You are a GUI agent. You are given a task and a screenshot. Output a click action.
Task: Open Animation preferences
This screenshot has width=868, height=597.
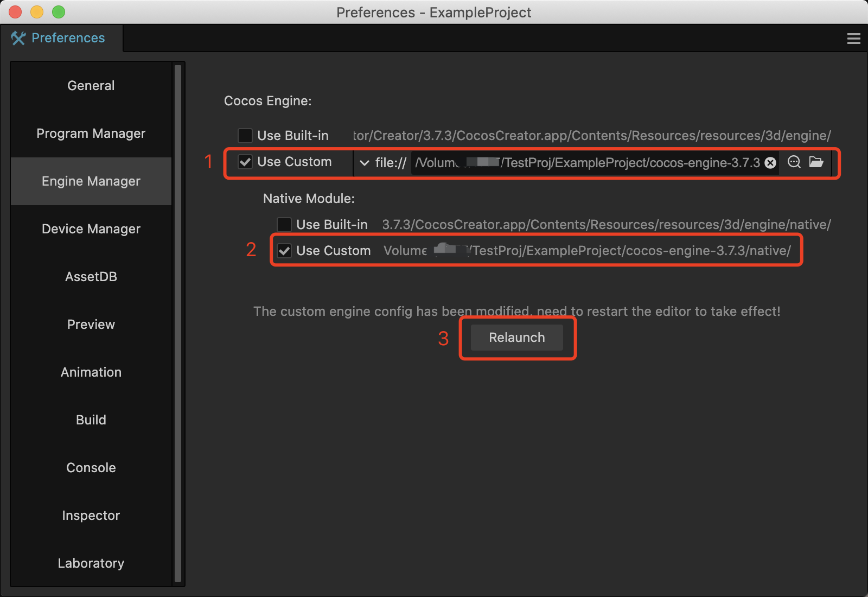pyautogui.click(x=91, y=372)
